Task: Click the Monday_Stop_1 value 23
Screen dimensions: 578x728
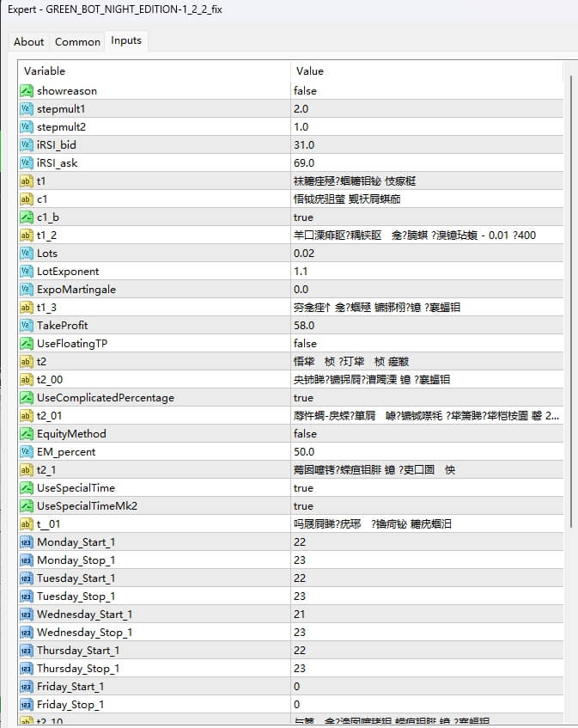Action: tap(300, 560)
